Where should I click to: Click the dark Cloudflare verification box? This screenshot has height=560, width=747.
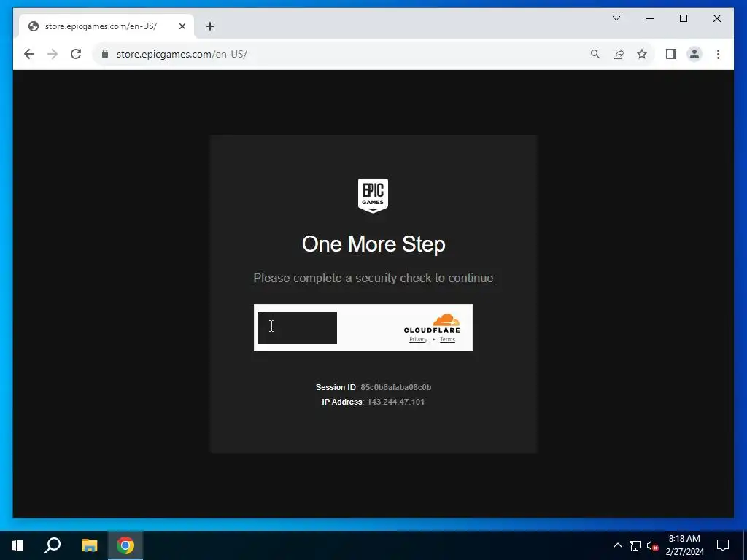[297, 327]
